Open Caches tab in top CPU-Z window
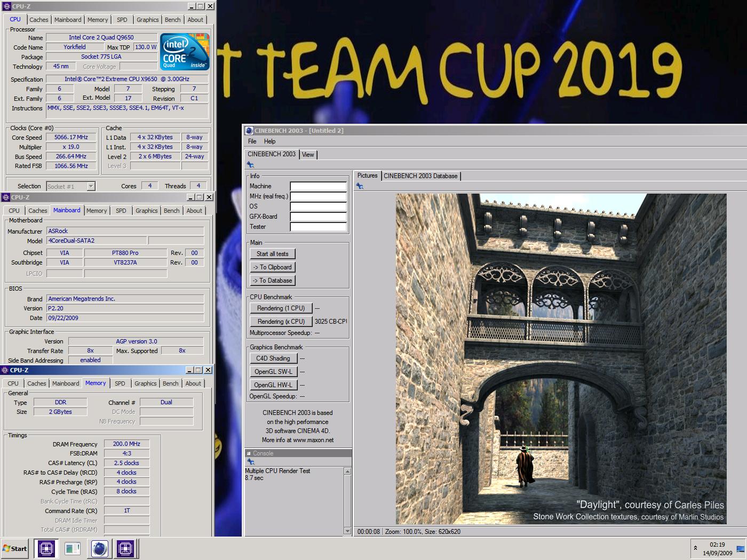The width and height of the screenshot is (747, 560). [39, 20]
